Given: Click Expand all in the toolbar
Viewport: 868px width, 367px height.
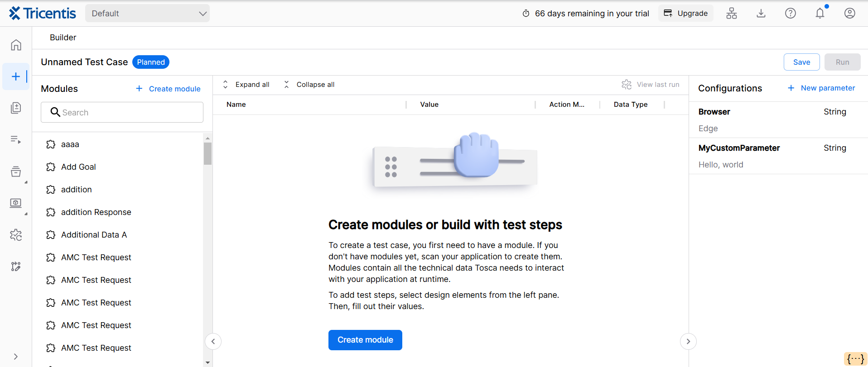Looking at the screenshot, I should (247, 85).
